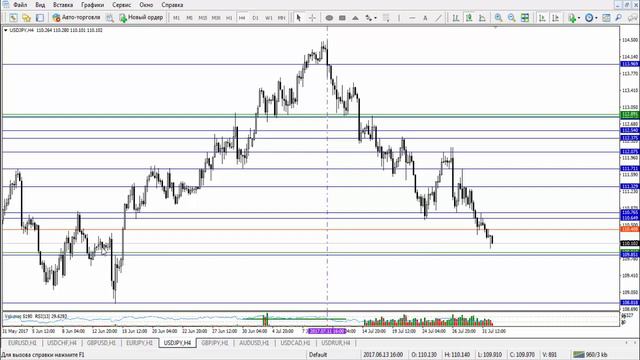The width and height of the screenshot is (640, 360).
Task: Open the Файл menu
Action: (20, 5)
